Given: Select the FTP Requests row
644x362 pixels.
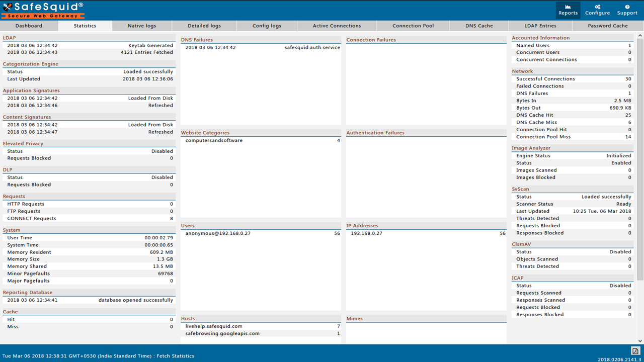Looking at the screenshot, I should 89,211.
